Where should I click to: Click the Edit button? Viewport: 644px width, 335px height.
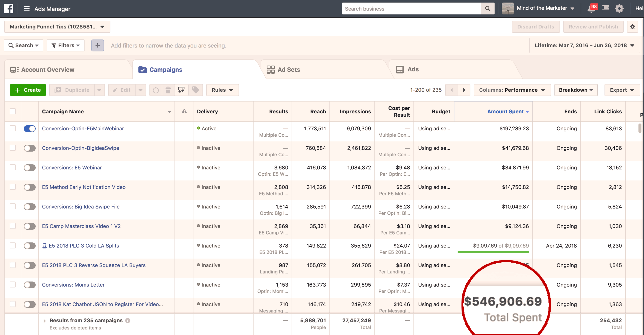click(122, 90)
